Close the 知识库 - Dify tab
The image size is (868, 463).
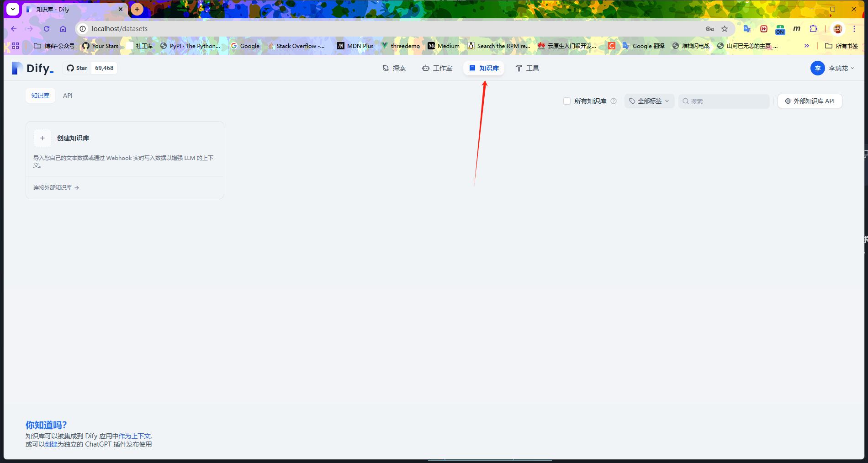click(121, 9)
